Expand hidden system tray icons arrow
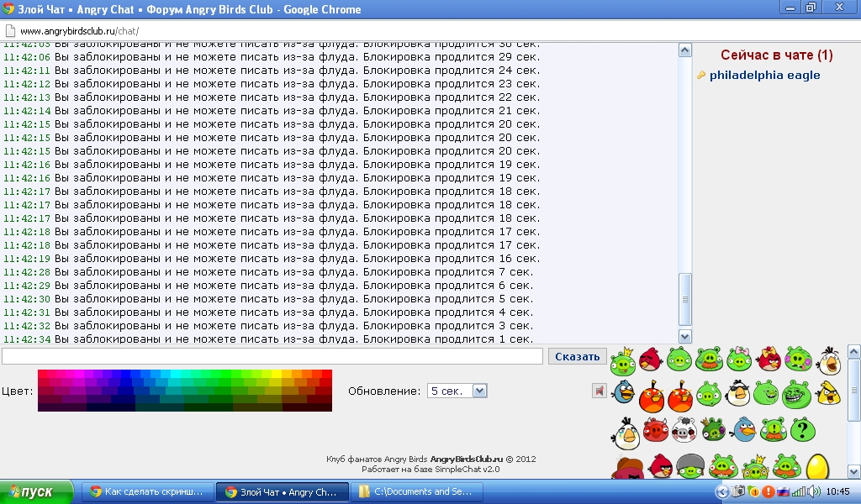The height and width of the screenshot is (504, 861). pyautogui.click(x=722, y=492)
